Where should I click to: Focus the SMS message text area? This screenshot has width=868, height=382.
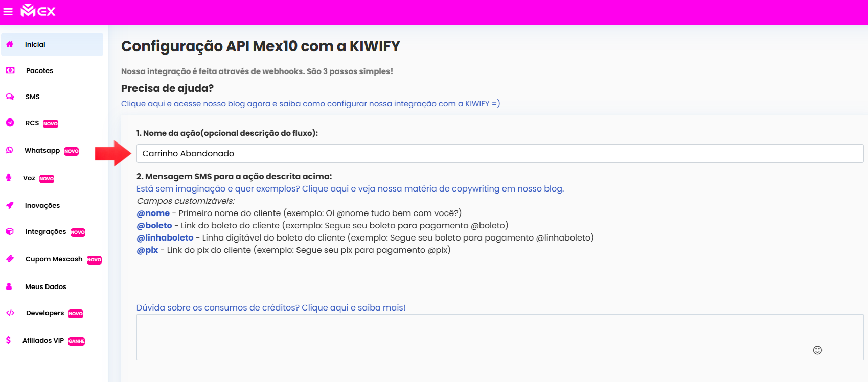[x=500, y=337]
